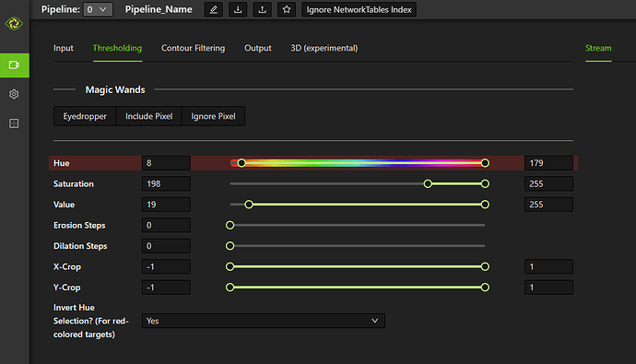This screenshot has width=636, height=364.
Task: Click the Erosion Steps value field
Action: coord(166,226)
